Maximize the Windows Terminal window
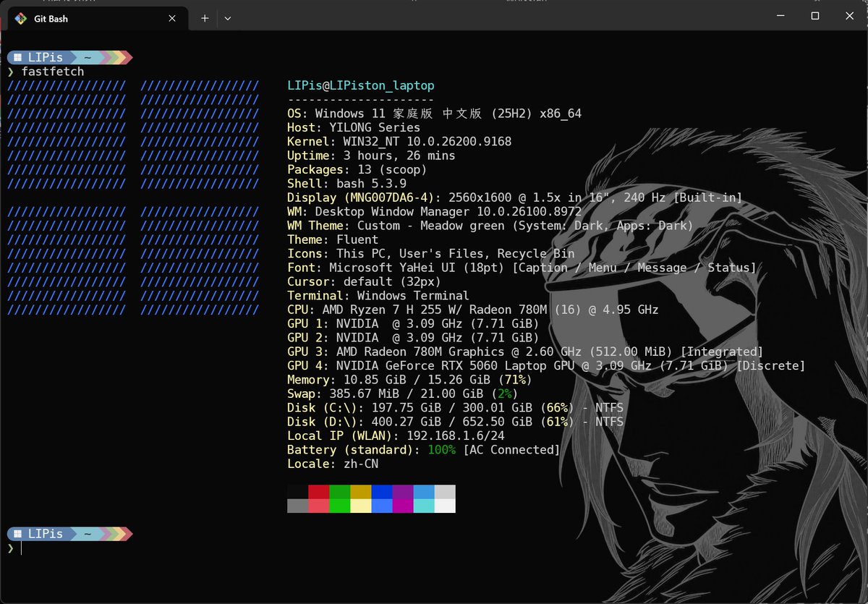868x604 pixels. [x=815, y=15]
